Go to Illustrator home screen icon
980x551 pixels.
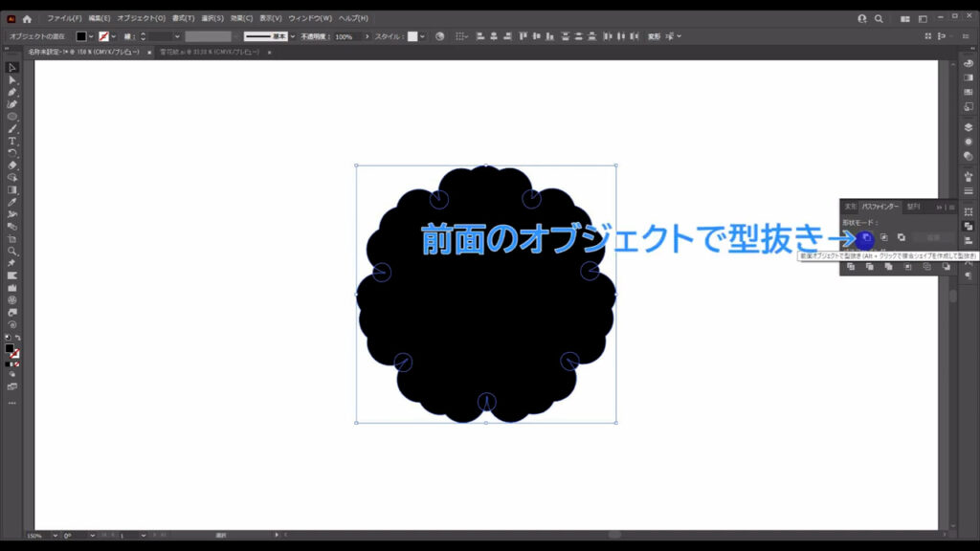point(27,18)
